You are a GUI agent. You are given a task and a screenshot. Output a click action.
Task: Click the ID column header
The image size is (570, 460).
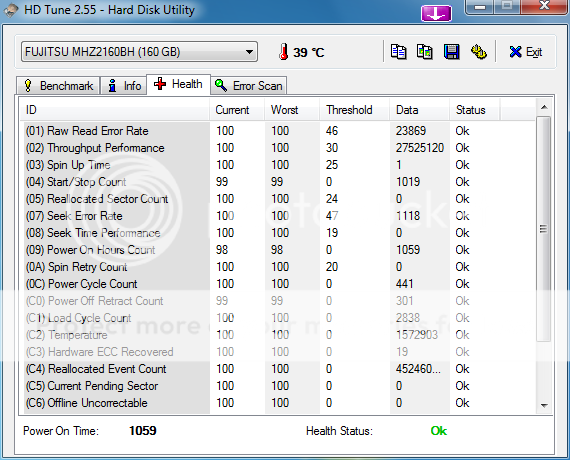(114, 110)
